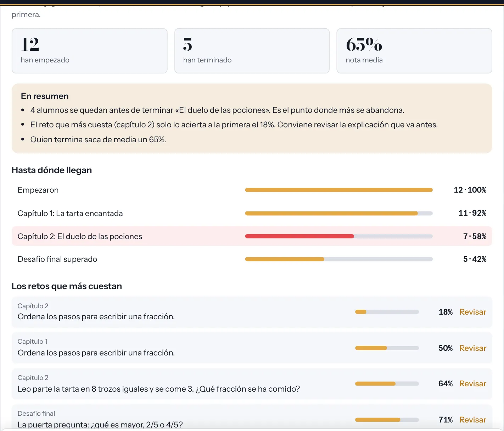Click the 'Desafío final superado' progress bar
Image resolution: width=504 pixels, height=431 pixels.
[x=339, y=259]
